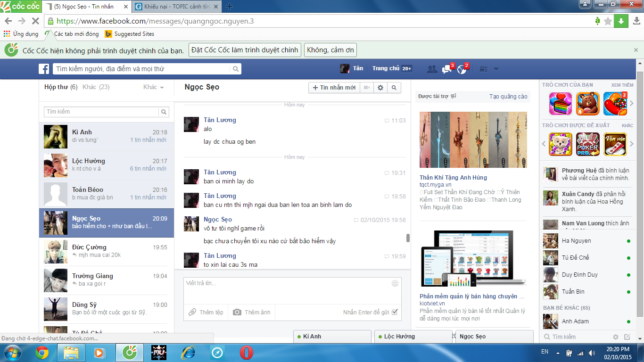The image size is (644, 362).
Task: Click the conversation scrollbar thumb
Action: pos(408,238)
